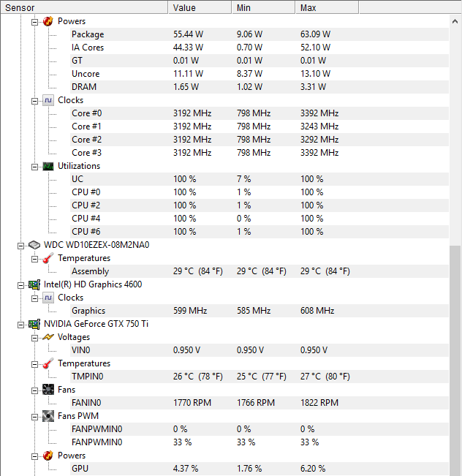The width and height of the screenshot is (462, 476).
Task: Click the WDC hard drive icon
Action: tap(34, 245)
